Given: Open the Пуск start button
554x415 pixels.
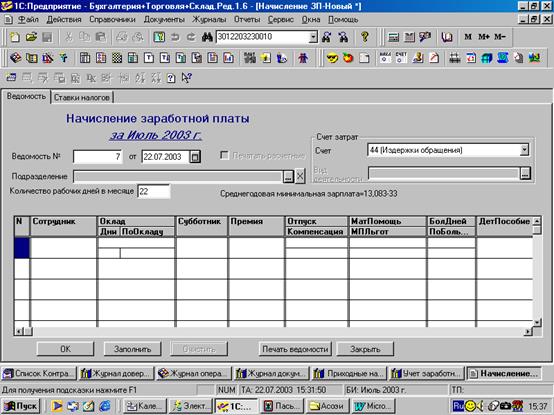Looking at the screenshot, I should (21, 406).
